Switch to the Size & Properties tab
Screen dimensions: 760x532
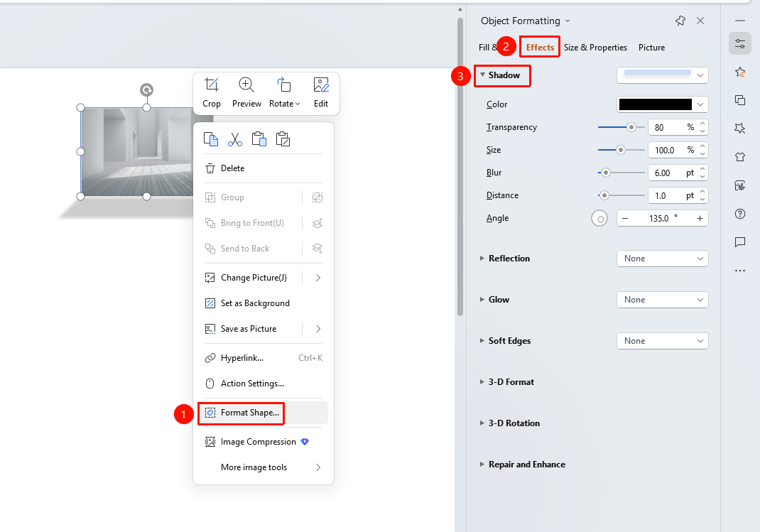pos(595,48)
